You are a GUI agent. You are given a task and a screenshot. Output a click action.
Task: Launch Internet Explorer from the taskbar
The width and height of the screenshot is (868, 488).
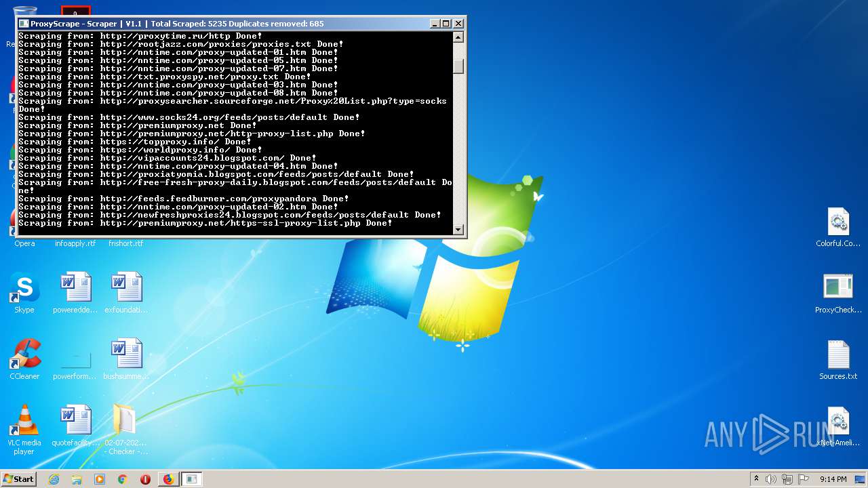pos(54,479)
